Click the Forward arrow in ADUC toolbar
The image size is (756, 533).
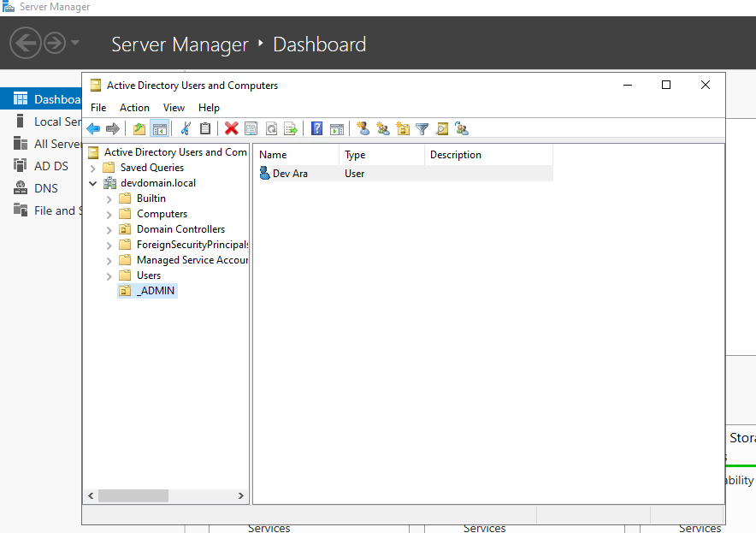[112, 129]
